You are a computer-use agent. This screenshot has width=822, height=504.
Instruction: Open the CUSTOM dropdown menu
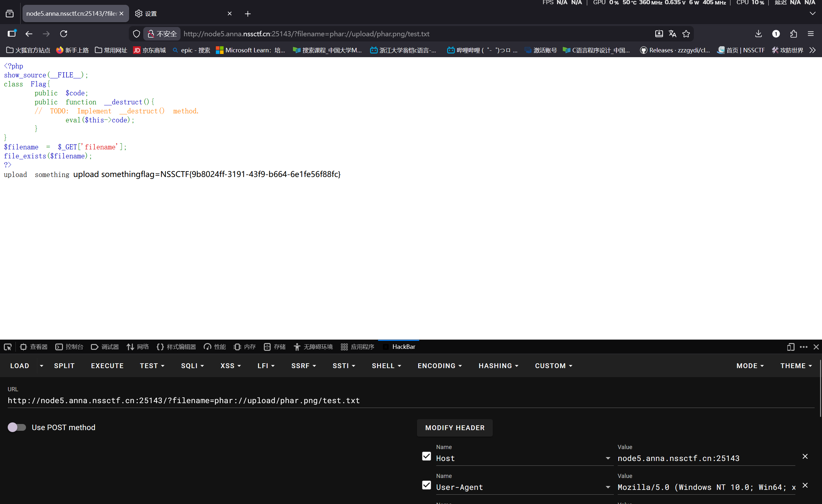point(553,366)
